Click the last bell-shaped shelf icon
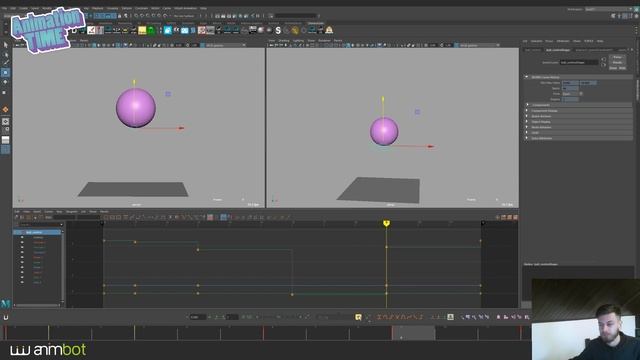The height and width of the screenshot is (360, 640). tap(329, 30)
